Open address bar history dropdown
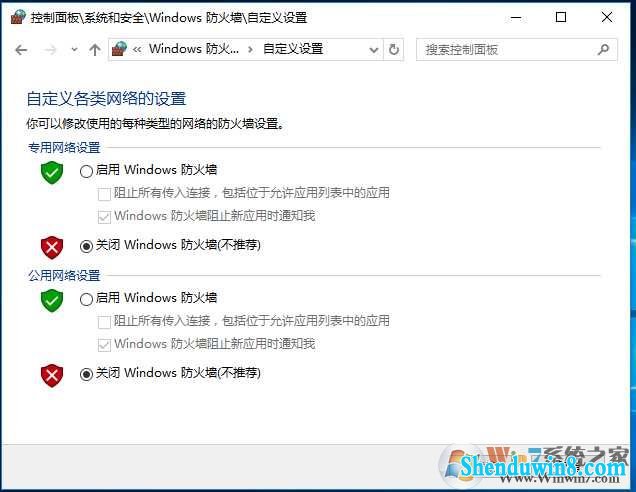 (x=374, y=50)
